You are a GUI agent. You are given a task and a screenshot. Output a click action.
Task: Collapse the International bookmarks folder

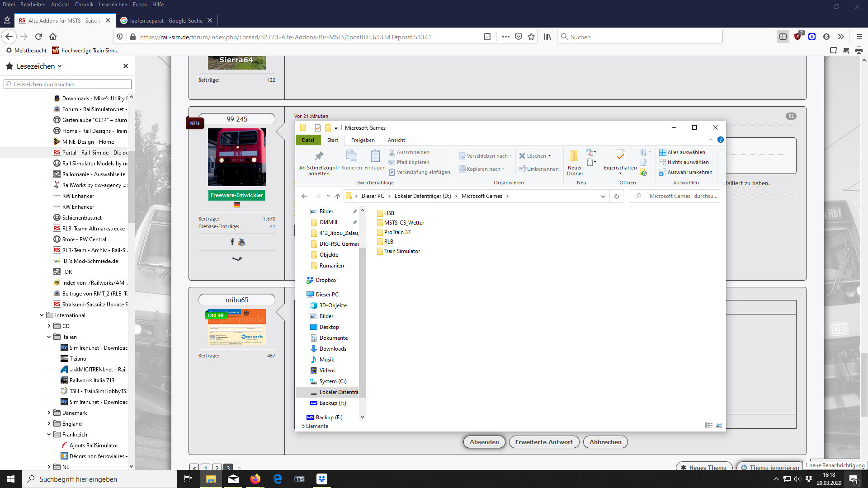click(42, 315)
